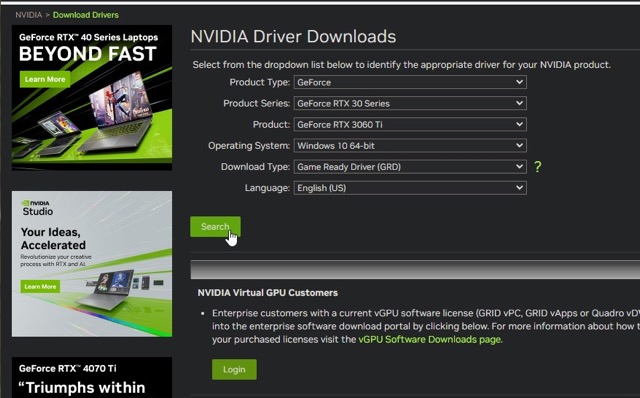Click the Operating System label
The image size is (640, 398).
pyautogui.click(x=249, y=146)
